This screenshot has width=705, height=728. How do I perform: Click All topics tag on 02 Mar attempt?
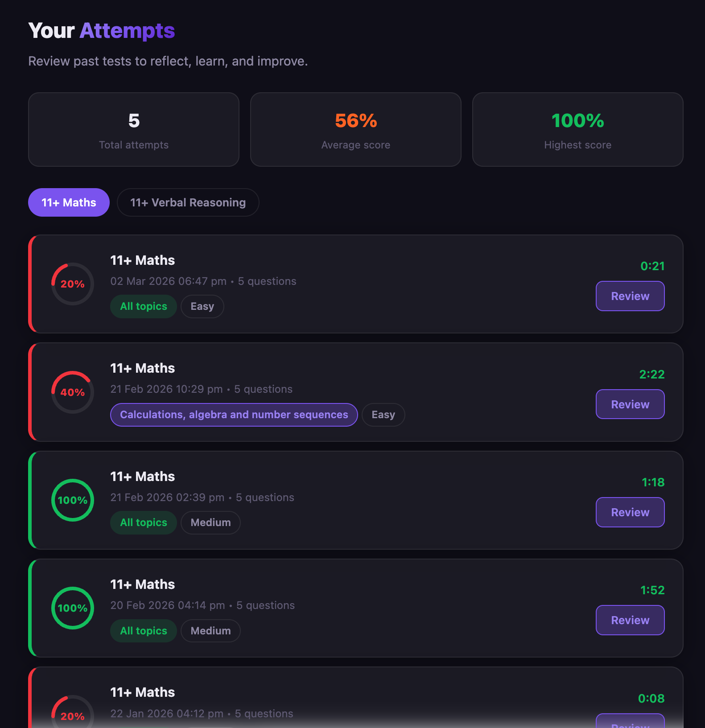point(143,306)
